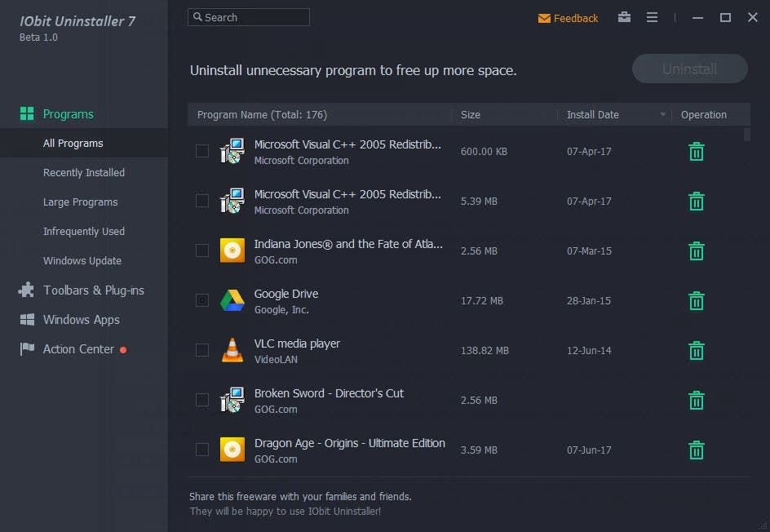Minimize the IObit Uninstaller window

coord(697,18)
